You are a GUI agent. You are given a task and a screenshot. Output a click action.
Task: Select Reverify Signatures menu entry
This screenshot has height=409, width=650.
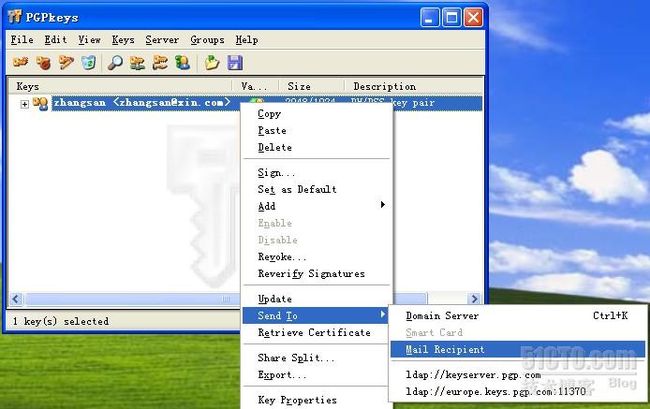(317, 273)
